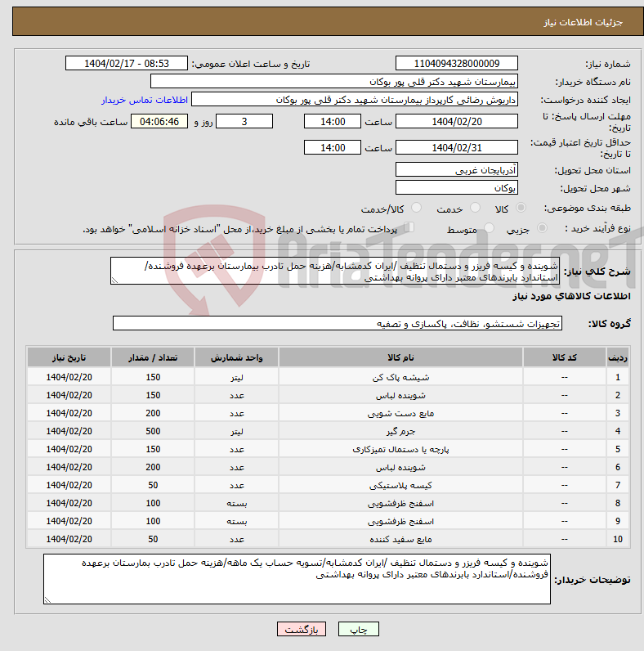This screenshot has height=651, width=644.
Task: Click اسفنج ظرفشویی in row 8
Action: click(x=400, y=503)
